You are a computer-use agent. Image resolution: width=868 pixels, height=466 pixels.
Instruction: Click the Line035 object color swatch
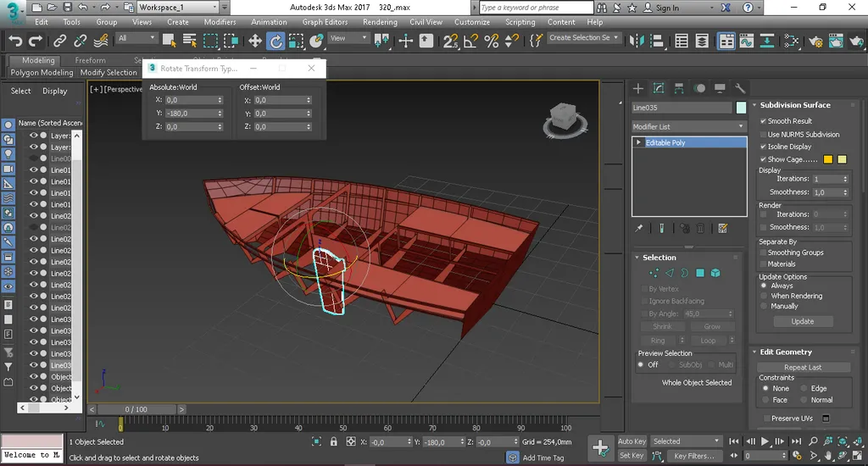pos(742,108)
